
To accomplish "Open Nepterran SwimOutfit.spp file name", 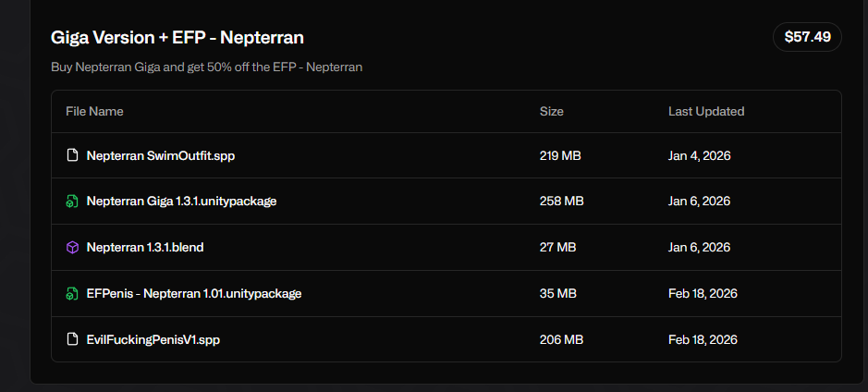I will pos(161,155).
